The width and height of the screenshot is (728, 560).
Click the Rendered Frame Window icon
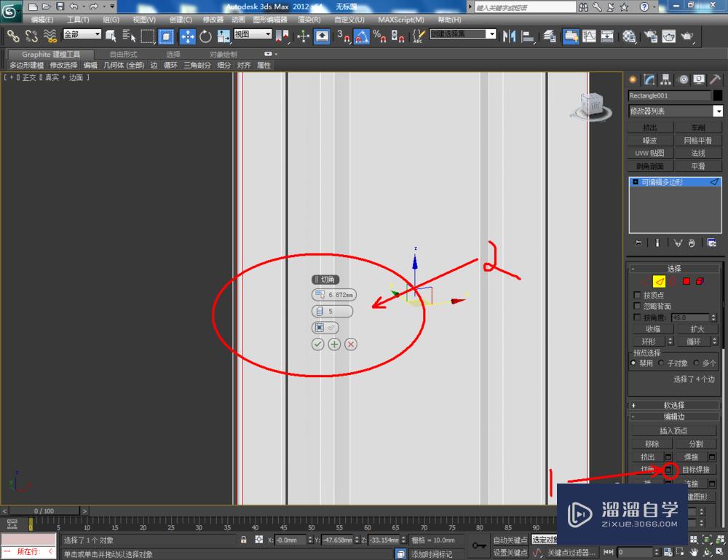[x=668, y=36]
